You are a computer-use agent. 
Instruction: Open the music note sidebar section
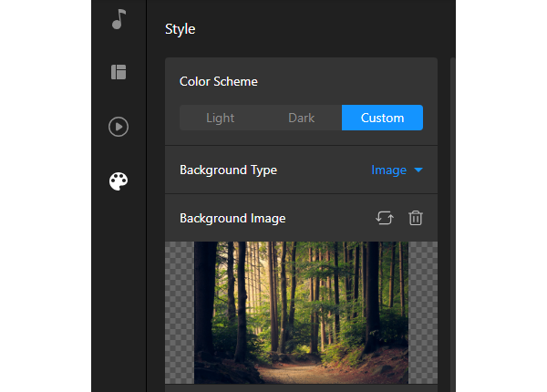119,19
